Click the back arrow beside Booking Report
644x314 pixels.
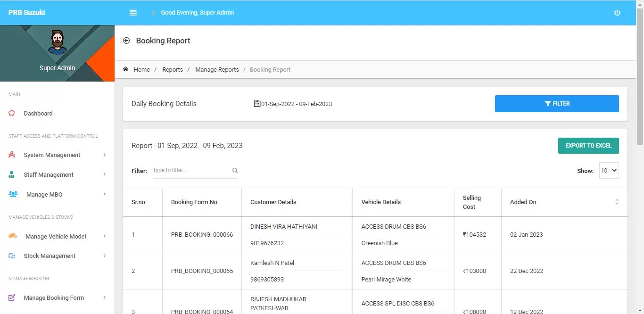click(x=126, y=41)
